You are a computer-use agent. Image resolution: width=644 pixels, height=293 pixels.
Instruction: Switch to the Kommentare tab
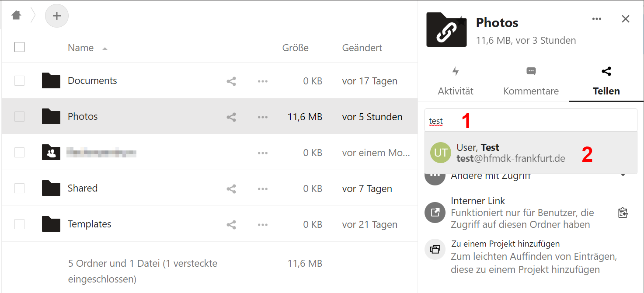click(x=531, y=82)
